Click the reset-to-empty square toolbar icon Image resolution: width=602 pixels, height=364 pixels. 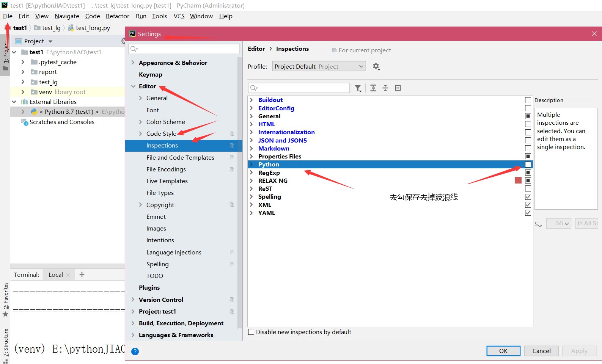(x=398, y=88)
